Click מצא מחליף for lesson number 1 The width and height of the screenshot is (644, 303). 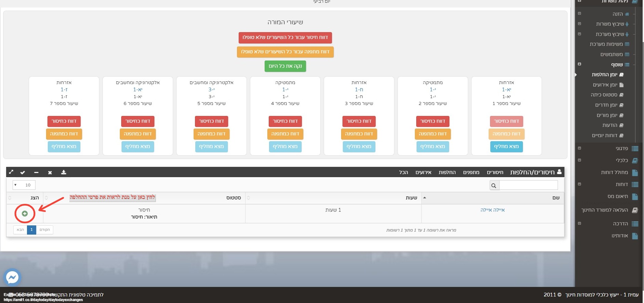pyautogui.click(x=506, y=146)
